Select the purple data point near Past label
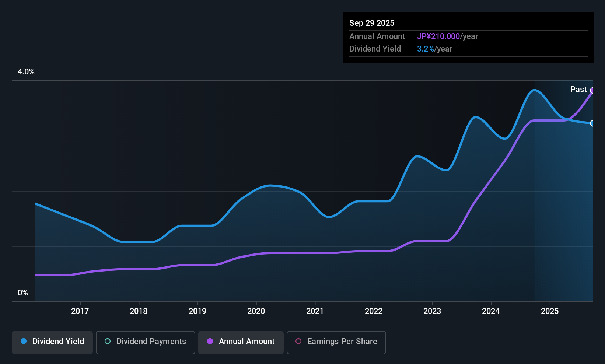Screen dimensions: 605x364 (x=592, y=90)
